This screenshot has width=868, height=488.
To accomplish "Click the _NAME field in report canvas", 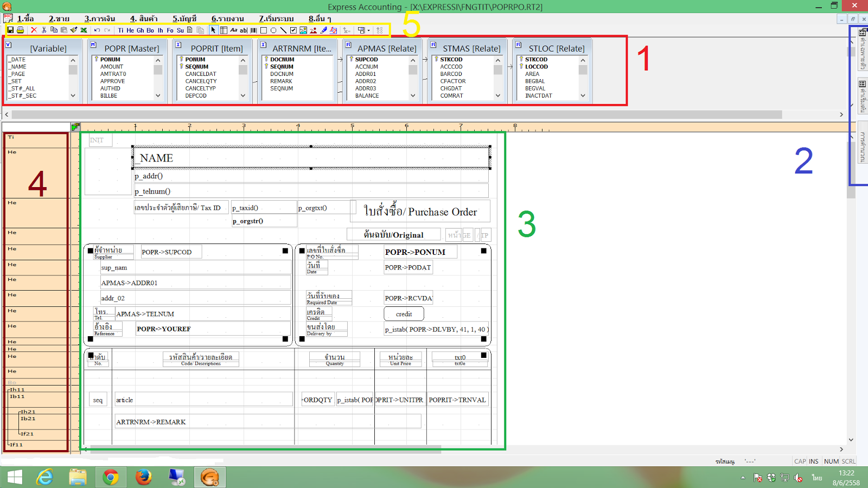I will pyautogui.click(x=311, y=158).
